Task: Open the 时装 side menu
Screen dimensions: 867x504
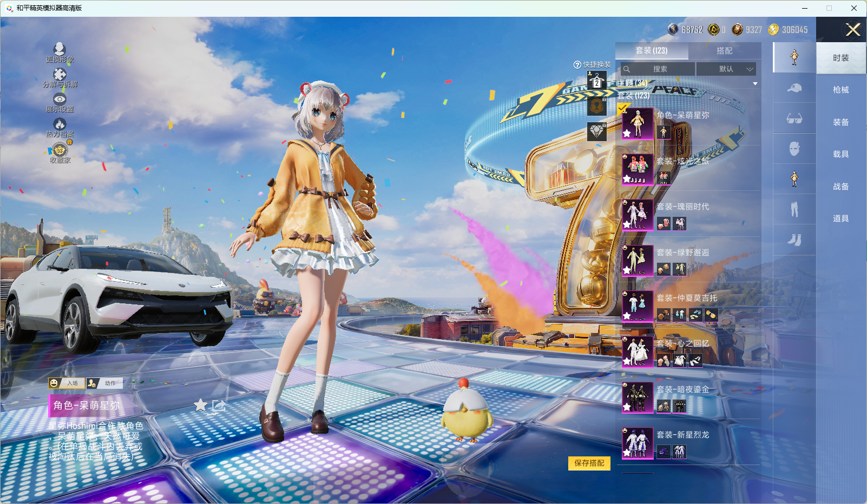Action: [x=841, y=58]
